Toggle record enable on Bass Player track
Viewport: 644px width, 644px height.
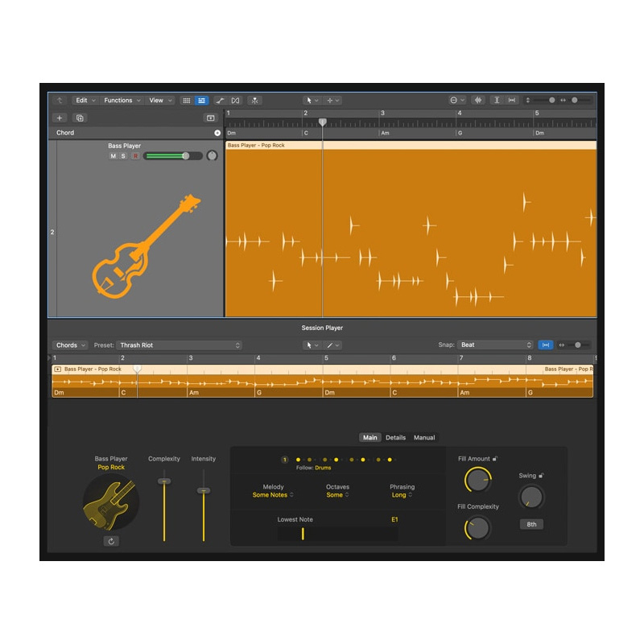[x=134, y=156]
